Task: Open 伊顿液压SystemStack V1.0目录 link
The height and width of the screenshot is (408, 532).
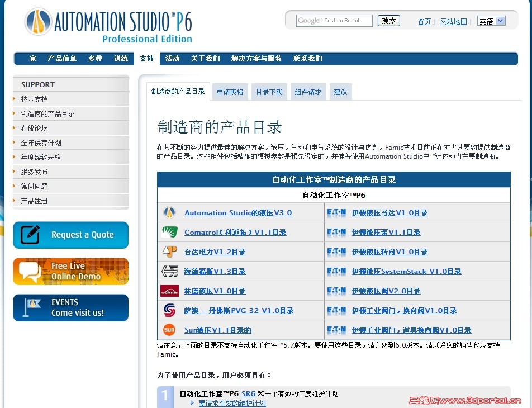Action: [406, 272]
